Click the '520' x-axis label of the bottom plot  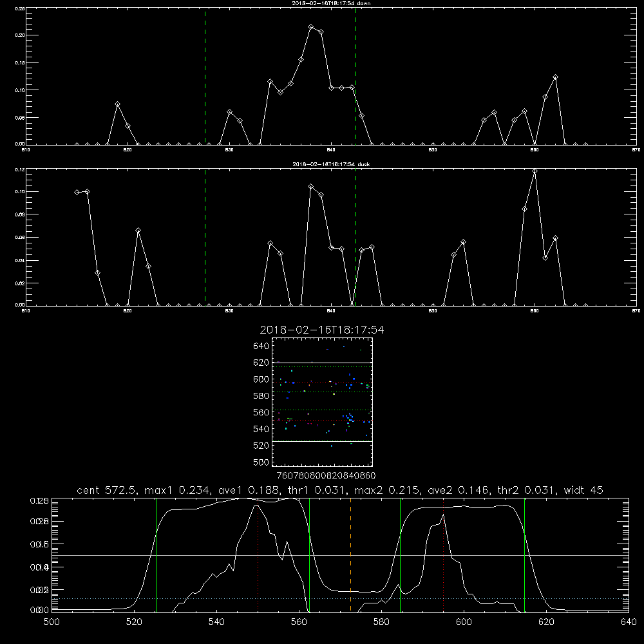(135, 622)
